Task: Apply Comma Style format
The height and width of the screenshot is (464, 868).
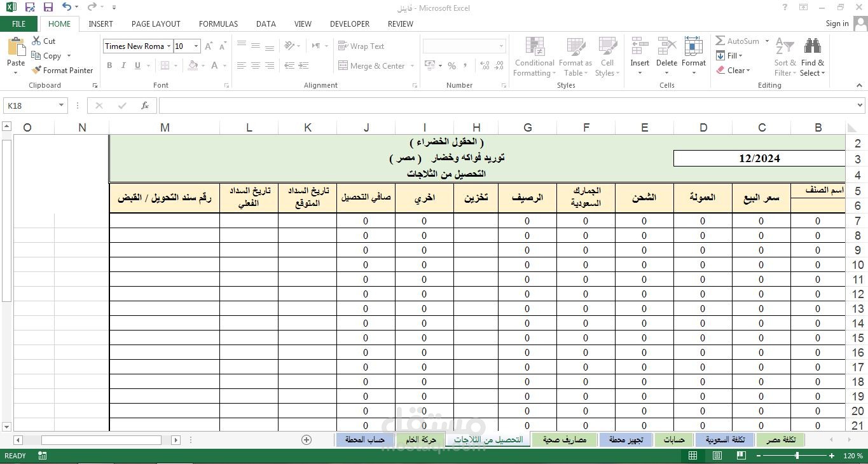Action: coord(465,65)
